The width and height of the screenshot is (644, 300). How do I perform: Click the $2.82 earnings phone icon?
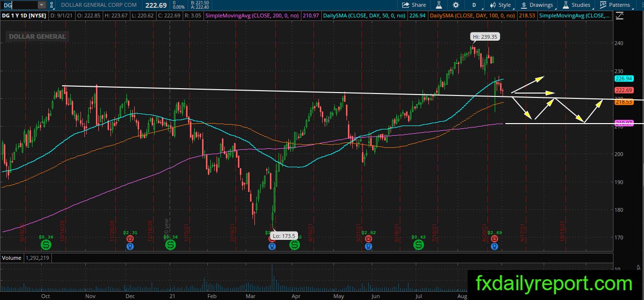pyautogui.click(x=369, y=238)
